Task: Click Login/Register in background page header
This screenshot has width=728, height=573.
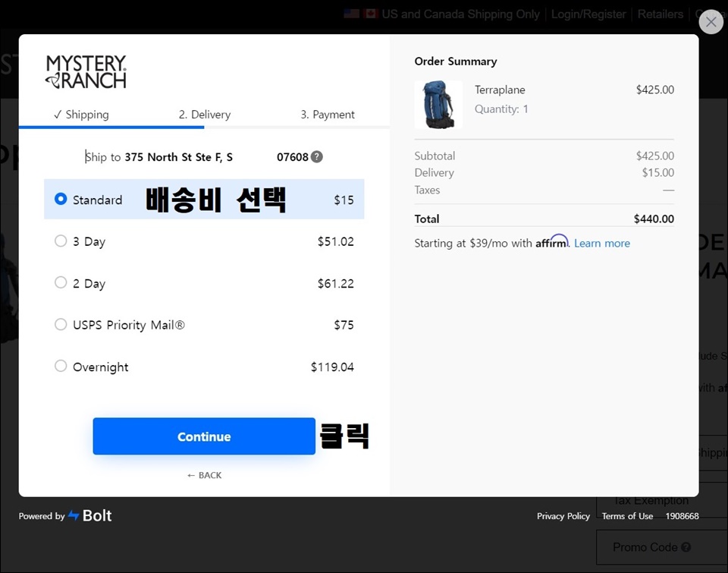Action: [588, 14]
